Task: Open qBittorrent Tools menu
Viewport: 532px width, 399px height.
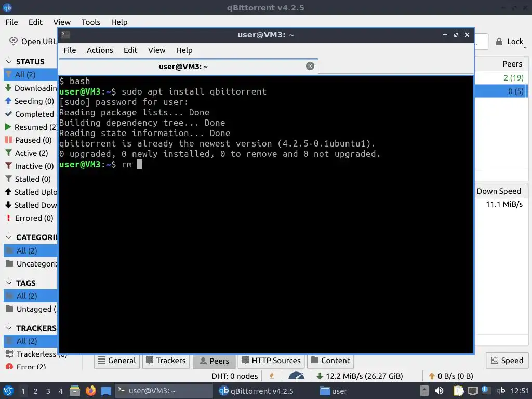Action: (x=90, y=22)
